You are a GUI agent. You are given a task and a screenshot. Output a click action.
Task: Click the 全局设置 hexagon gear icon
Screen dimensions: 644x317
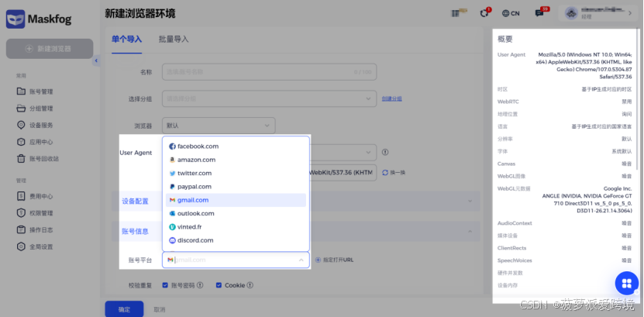pos(21,246)
